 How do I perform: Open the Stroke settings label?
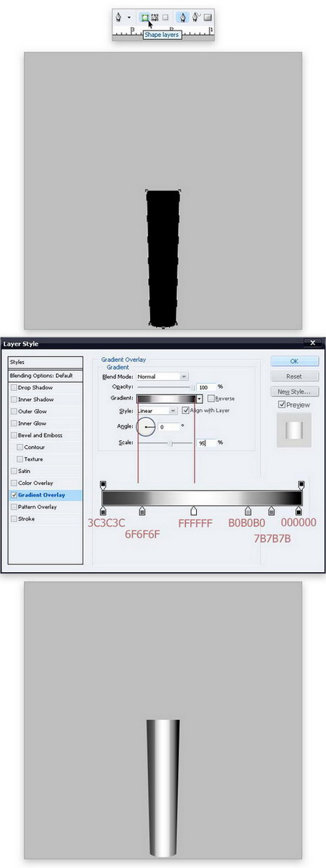pyautogui.click(x=26, y=519)
